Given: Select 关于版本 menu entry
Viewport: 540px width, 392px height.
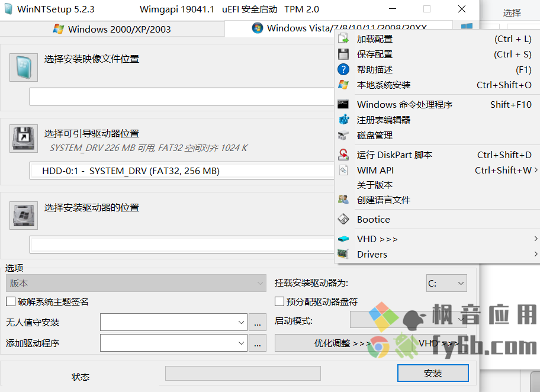Looking at the screenshot, I should click(437, 185).
